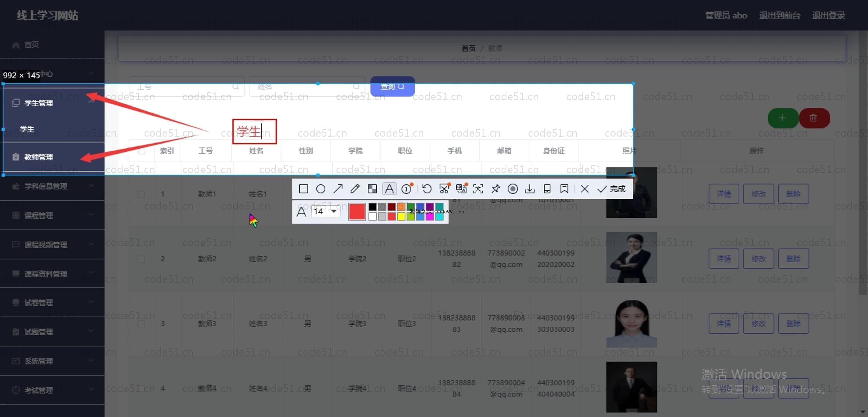Save the screenshot with download icon
The image size is (868, 417).
[530, 189]
